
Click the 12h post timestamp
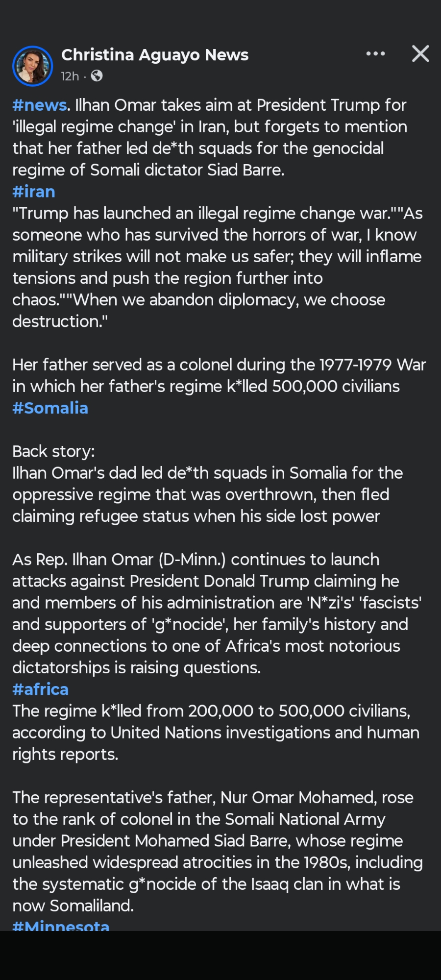pos(70,76)
